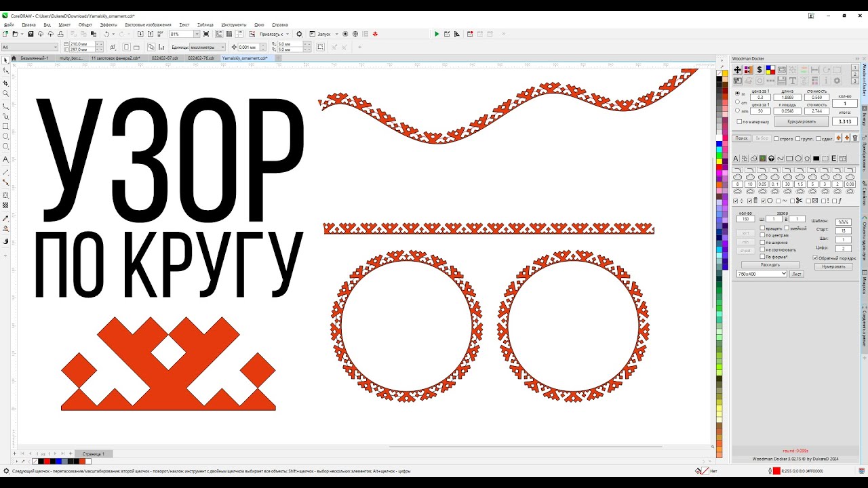Toggle 'вращать' checkbox
Screen dimensions: 868x488
tap(762, 228)
